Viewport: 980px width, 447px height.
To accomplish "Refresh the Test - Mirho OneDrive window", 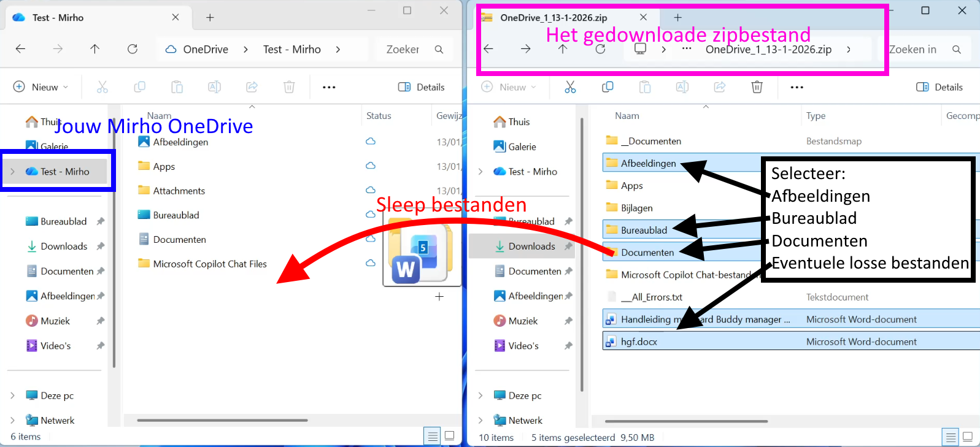I will click(x=133, y=49).
